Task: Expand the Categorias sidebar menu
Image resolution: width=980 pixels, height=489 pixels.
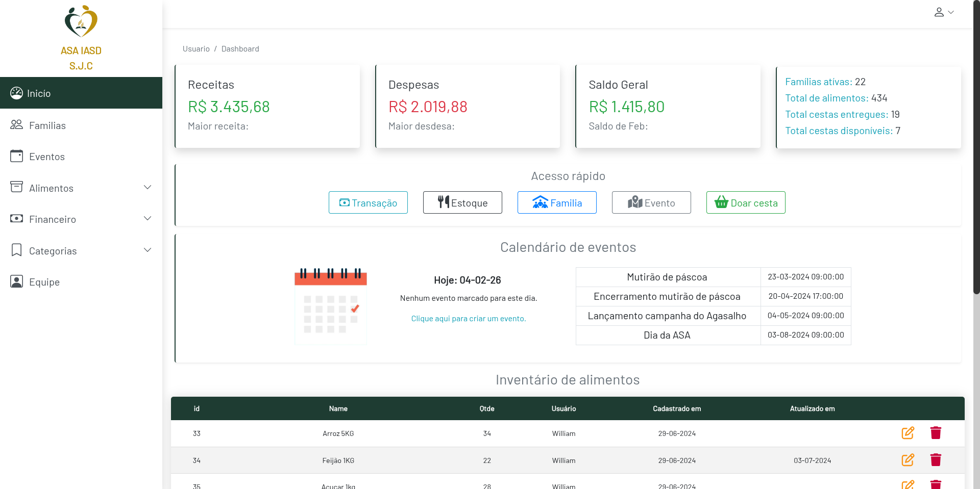Action: [81, 251]
